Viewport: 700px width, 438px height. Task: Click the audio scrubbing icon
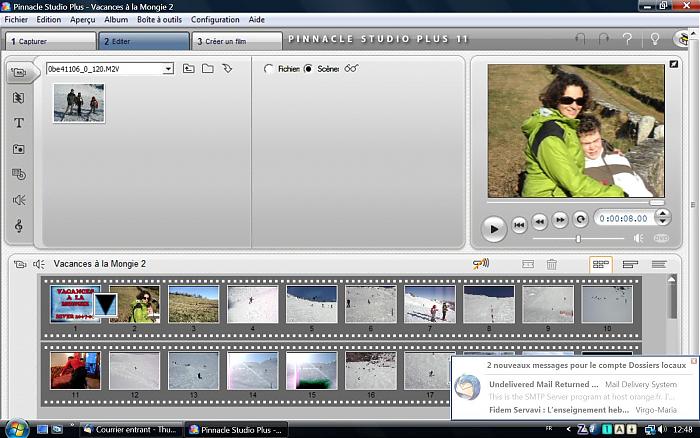coord(481,264)
